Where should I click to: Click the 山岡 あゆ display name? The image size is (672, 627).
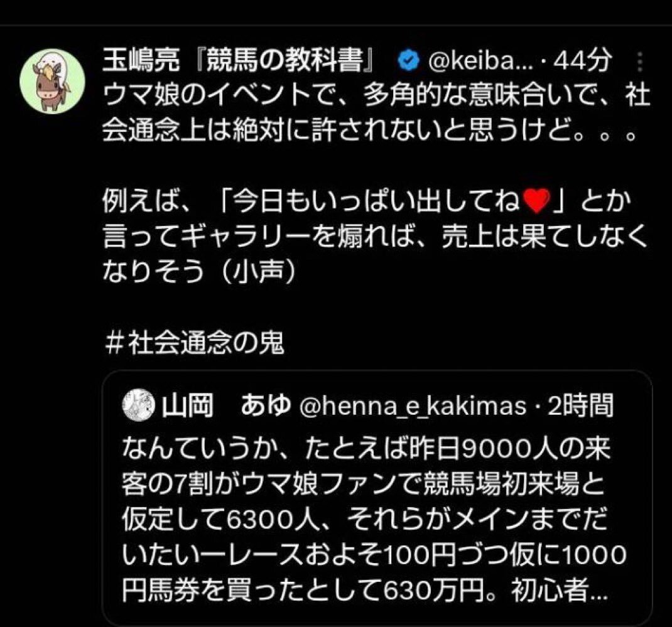pyautogui.click(x=226, y=405)
